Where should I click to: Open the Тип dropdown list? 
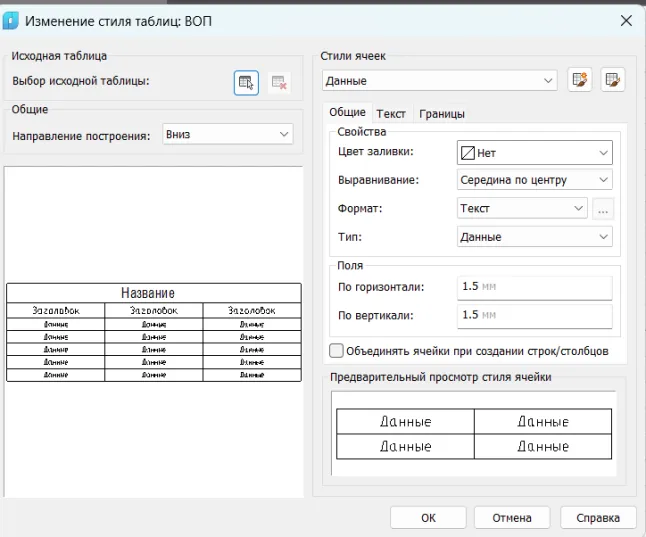point(534,237)
